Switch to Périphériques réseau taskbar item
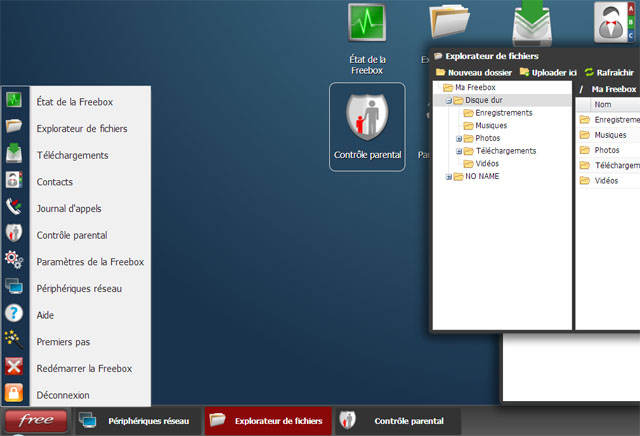The image size is (640, 436). [x=138, y=421]
